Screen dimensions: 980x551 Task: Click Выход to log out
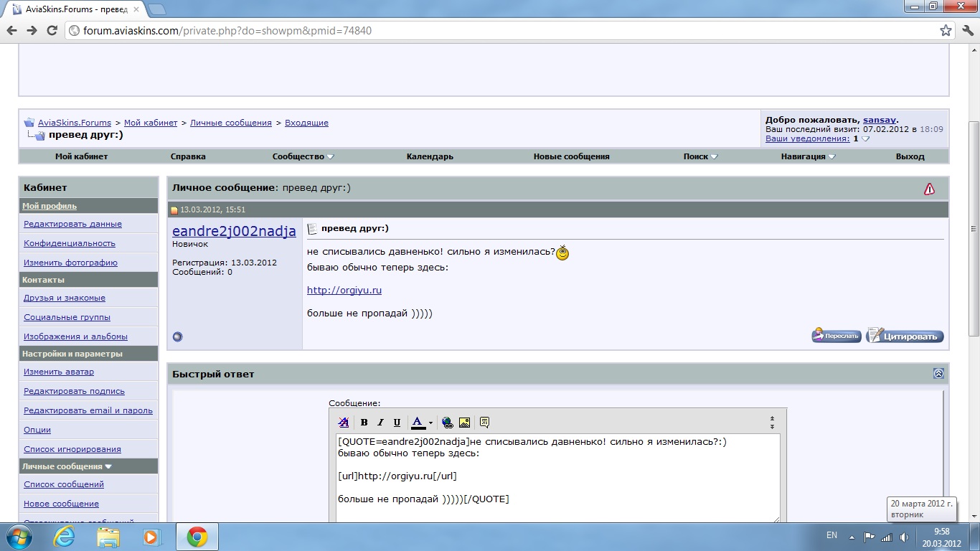pos(910,156)
